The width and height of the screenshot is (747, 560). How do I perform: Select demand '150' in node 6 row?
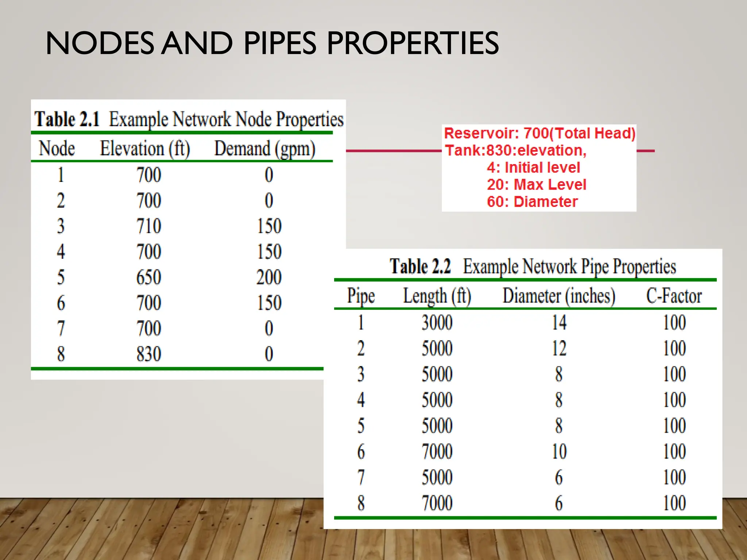click(269, 303)
